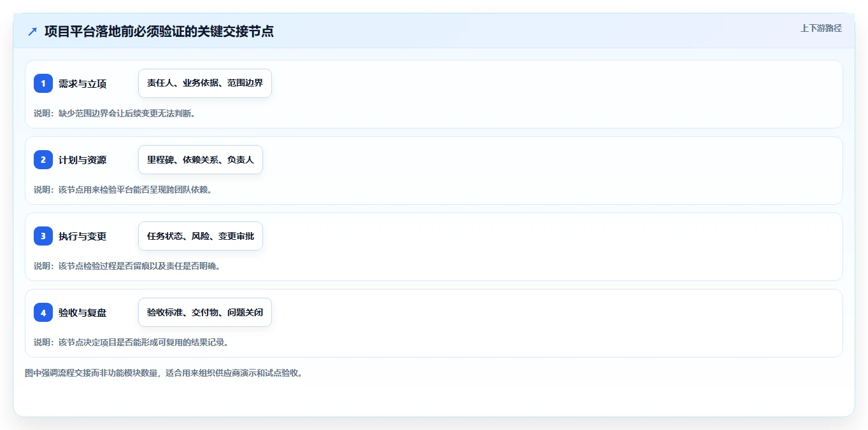Click the note about 跨团队依赖
The image size is (868, 430).
[x=122, y=190]
